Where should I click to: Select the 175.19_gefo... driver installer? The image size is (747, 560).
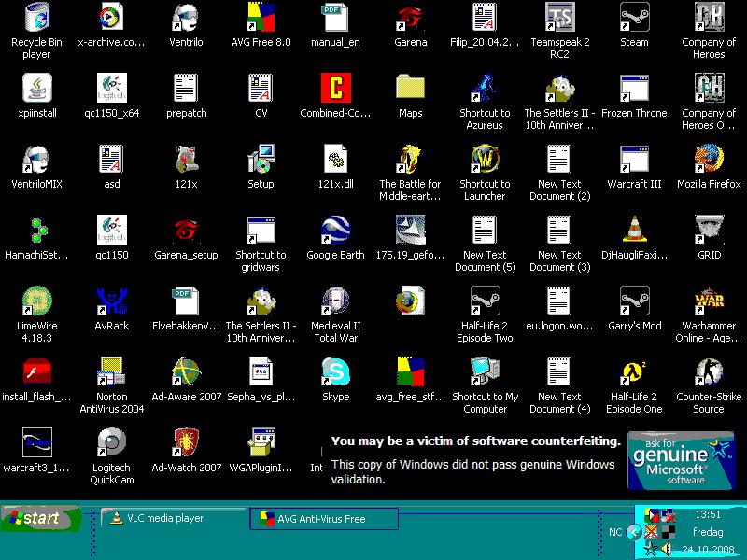pyautogui.click(x=410, y=230)
